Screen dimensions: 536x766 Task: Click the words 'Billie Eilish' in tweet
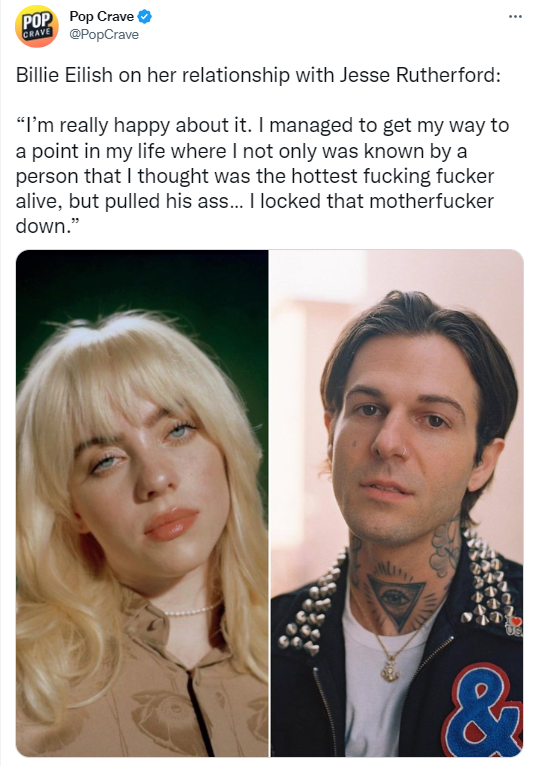[x=64, y=75]
